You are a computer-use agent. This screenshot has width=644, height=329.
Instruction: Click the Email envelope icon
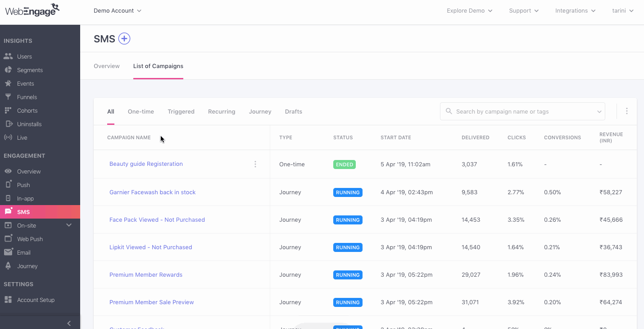8,252
